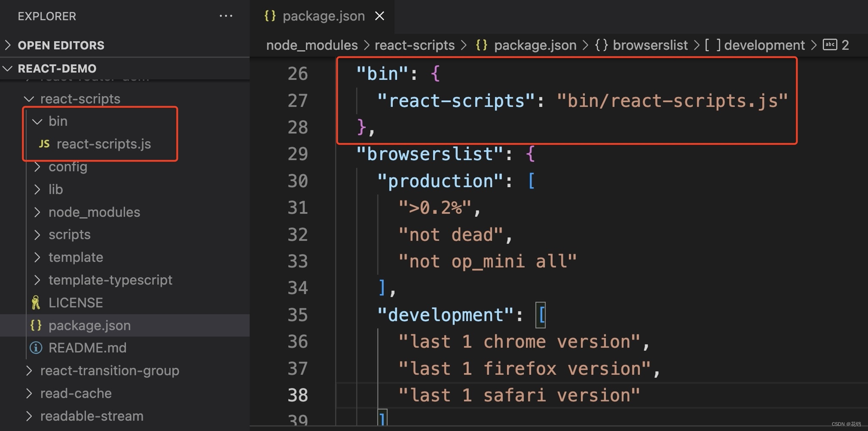
Task: Select package.json in the file tree
Action: [x=125, y=325]
